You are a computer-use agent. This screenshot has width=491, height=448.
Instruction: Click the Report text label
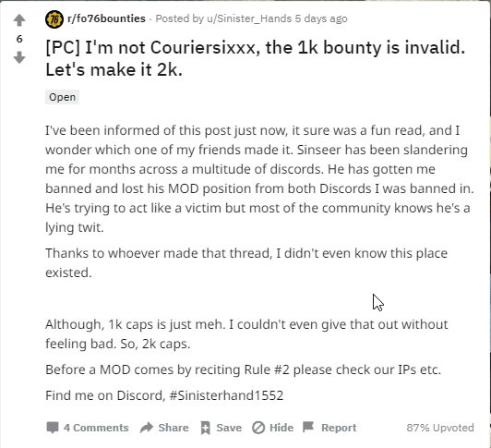[x=339, y=428]
